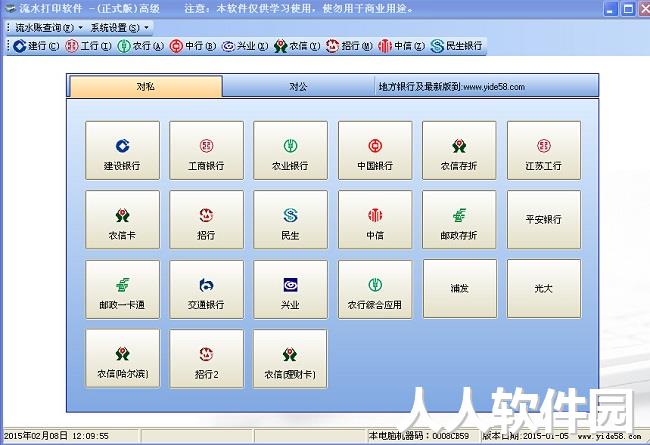
Task: Switch to the 对私 tab
Action: point(146,86)
